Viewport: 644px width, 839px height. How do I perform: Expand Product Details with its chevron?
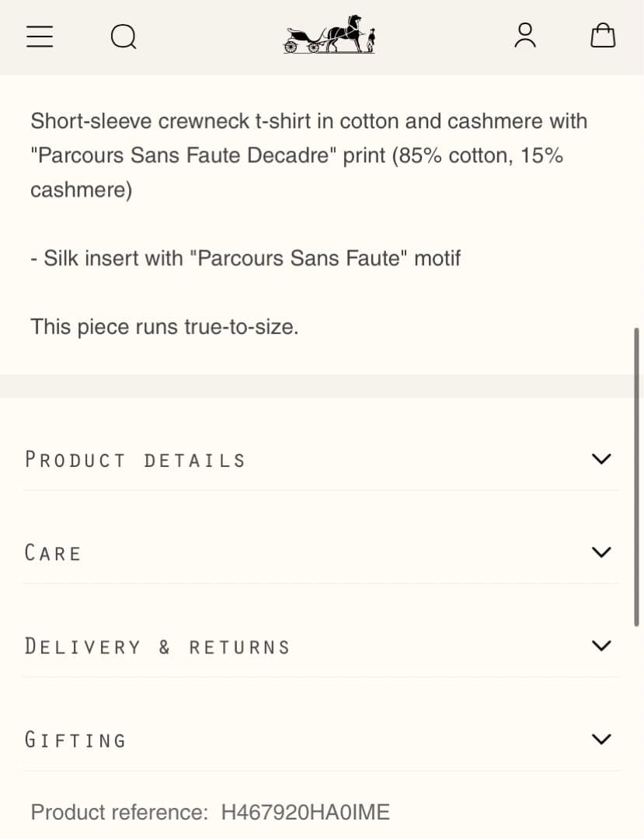pos(601,459)
